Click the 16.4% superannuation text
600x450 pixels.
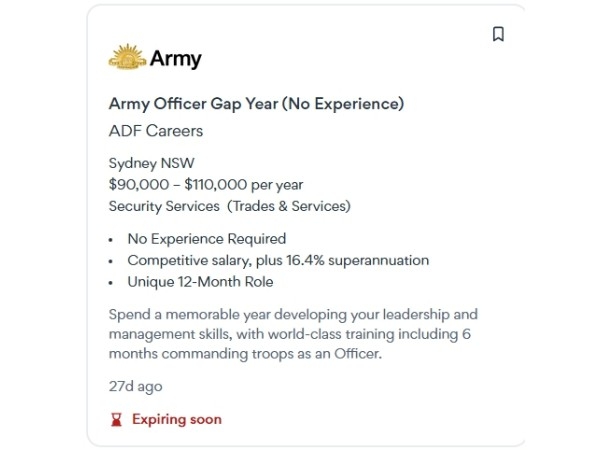pos(357,261)
